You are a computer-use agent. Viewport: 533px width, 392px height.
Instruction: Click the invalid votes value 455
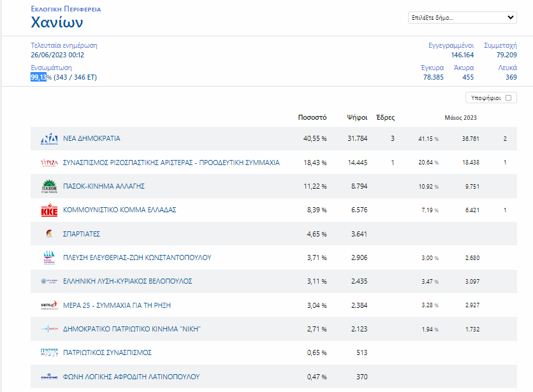tap(468, 77)
